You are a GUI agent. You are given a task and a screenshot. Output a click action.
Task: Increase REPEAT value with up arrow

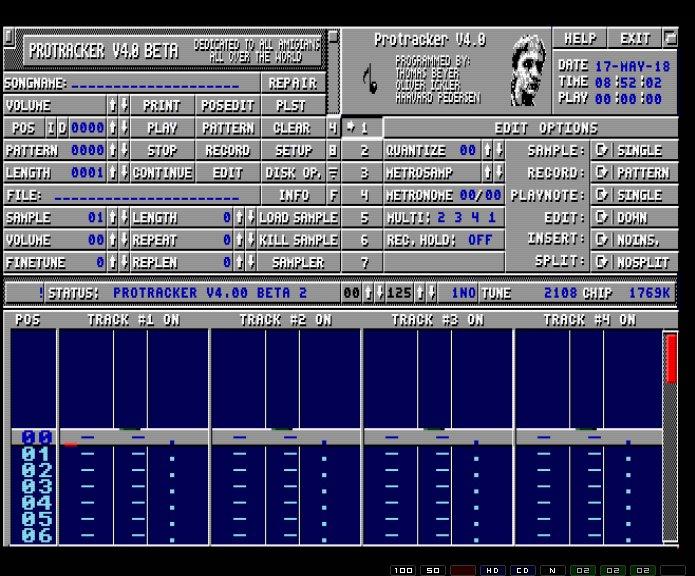(x=239, y=240)
